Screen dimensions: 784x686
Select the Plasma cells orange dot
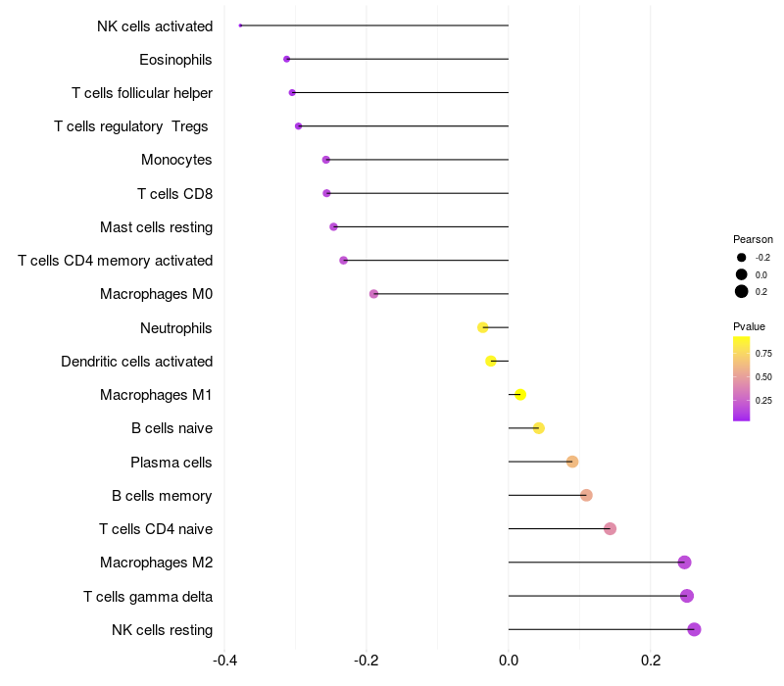click(x=572, y=462)
